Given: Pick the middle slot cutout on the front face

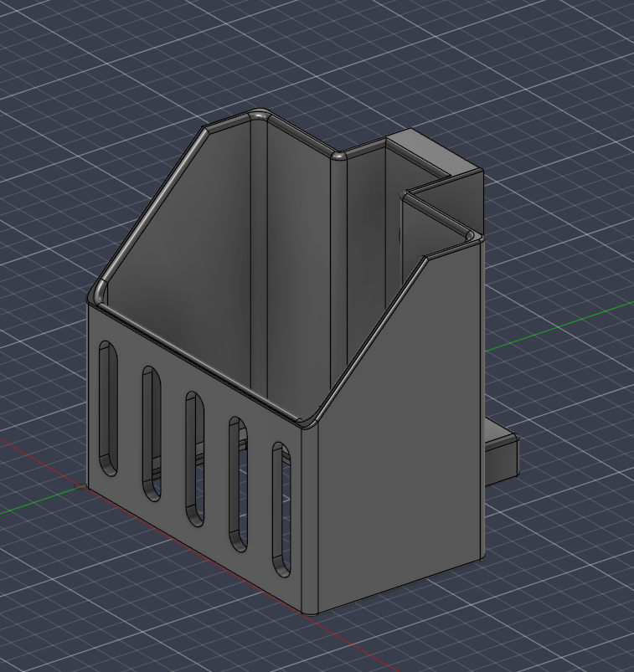Looking at the screenshot, I should [x=195, y=459].
